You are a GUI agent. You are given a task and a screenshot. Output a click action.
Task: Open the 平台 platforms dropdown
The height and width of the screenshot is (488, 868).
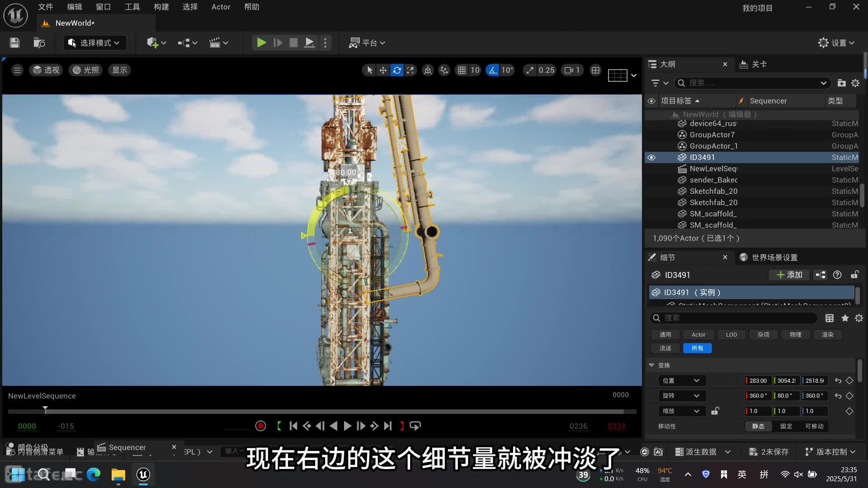[367, 43]
